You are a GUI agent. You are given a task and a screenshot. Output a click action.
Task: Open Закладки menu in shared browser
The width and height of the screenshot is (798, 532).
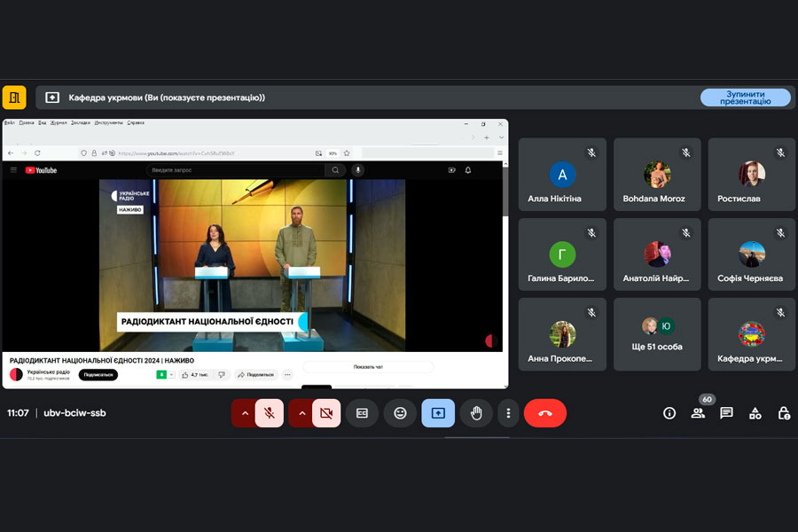point(81,122)
